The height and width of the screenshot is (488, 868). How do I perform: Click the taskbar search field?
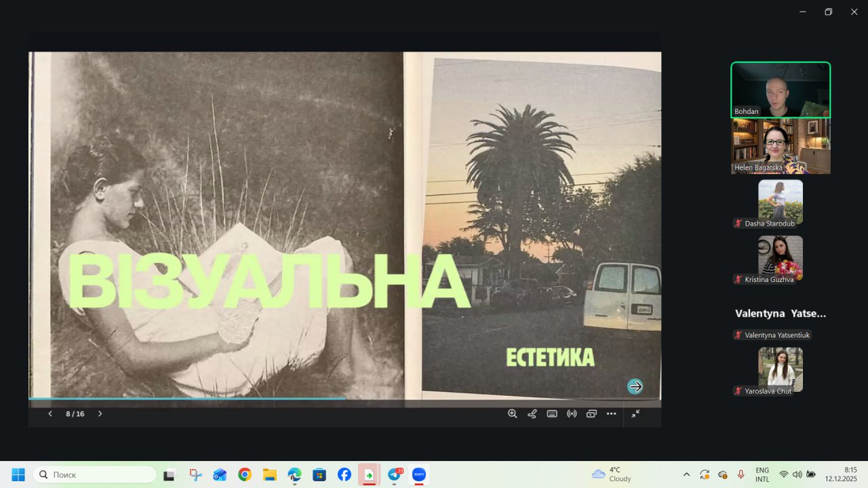tap(95, 474)
